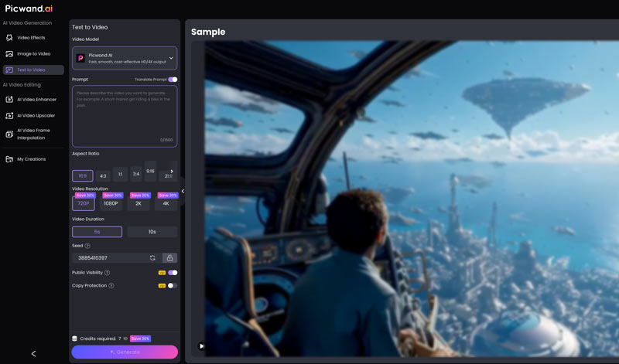Click the seed refresh icon
Viewport: 619px width, 364px height.
pyautogui.click(x=152, y=258)
